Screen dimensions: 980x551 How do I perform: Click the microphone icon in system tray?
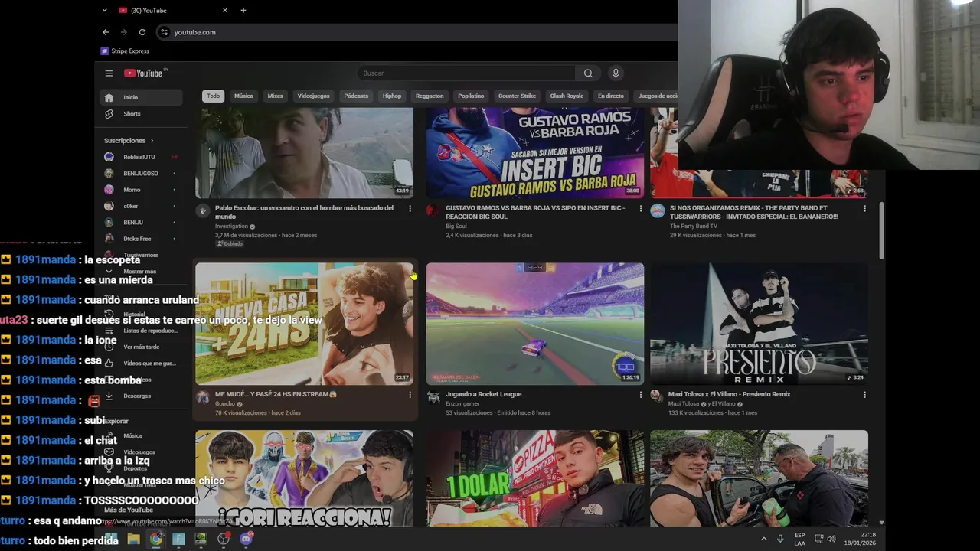780,539
